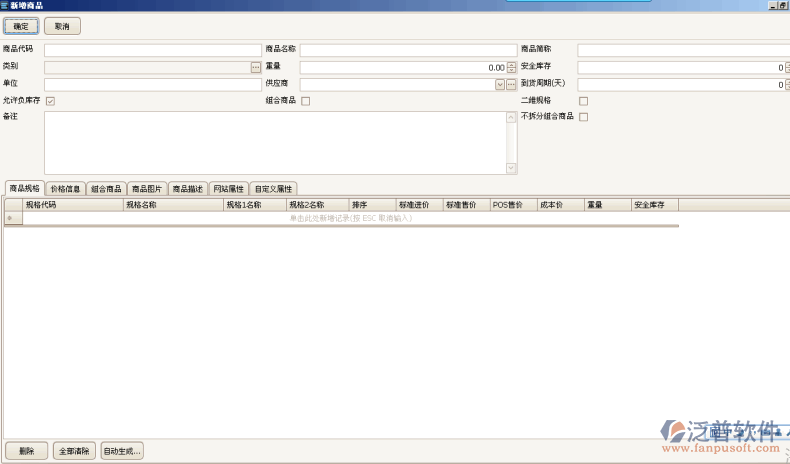Focus the 商品名称 input field

point(409,50)
